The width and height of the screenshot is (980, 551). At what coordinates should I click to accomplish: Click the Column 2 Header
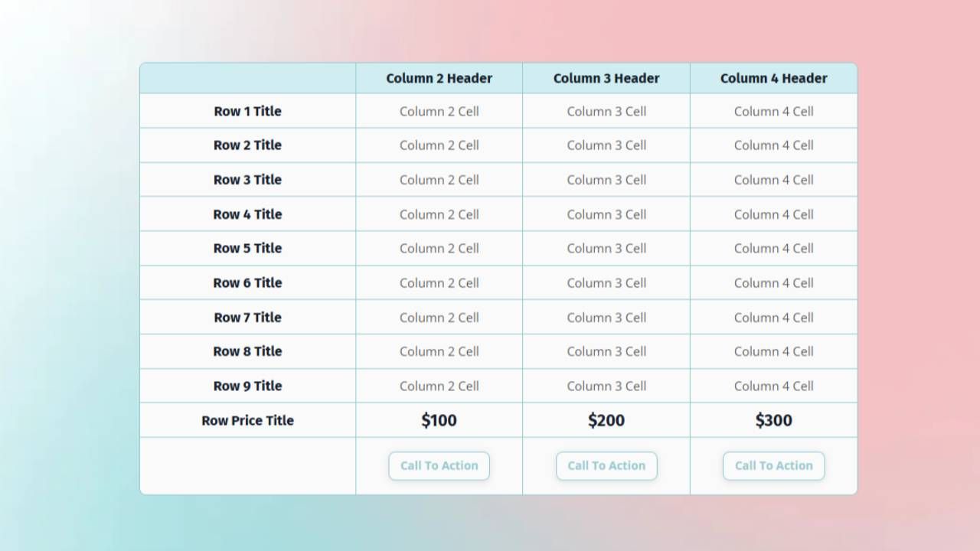439,78
